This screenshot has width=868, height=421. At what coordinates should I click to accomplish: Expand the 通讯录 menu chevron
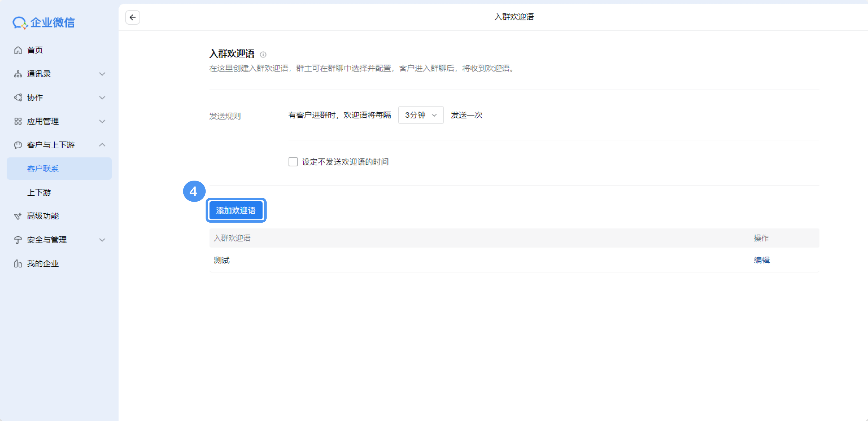[x=102, y=74]
